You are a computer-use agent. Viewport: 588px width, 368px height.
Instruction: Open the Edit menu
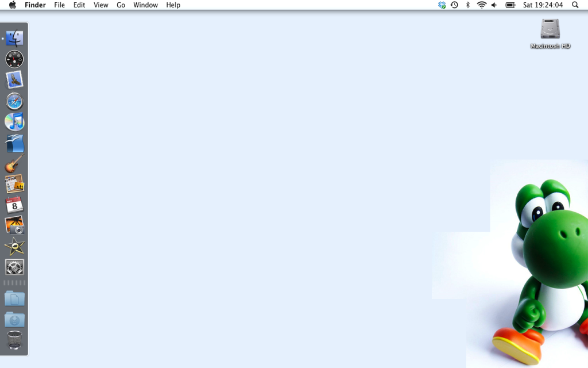[79, 5]
